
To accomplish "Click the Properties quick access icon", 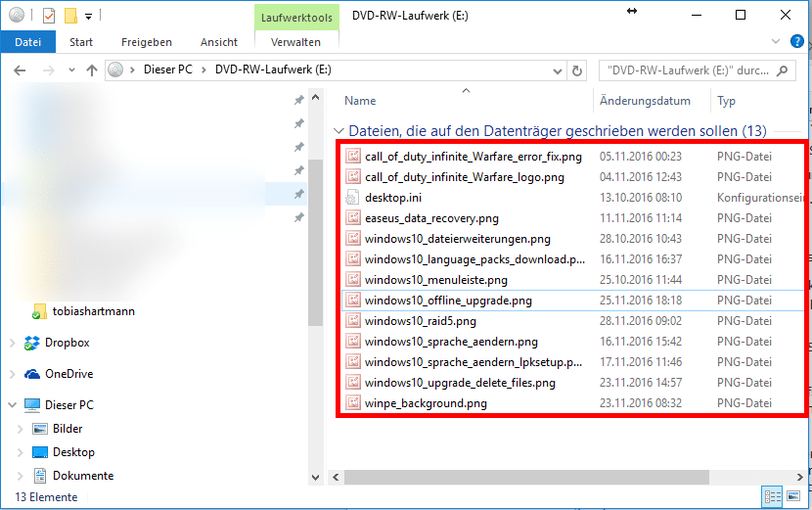I will (x=48, y=16).
